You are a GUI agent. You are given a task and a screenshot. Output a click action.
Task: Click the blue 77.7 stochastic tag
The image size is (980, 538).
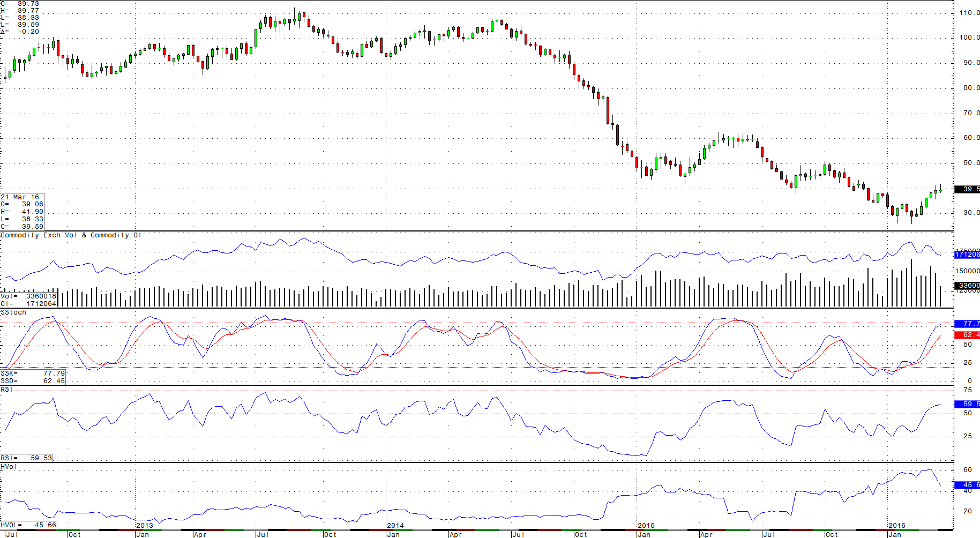click(968, 324)
